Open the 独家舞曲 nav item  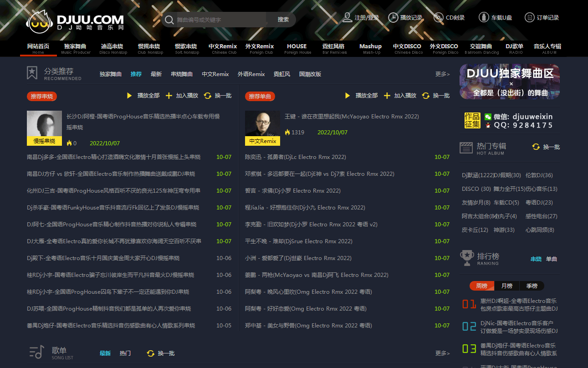coord(75,49)
